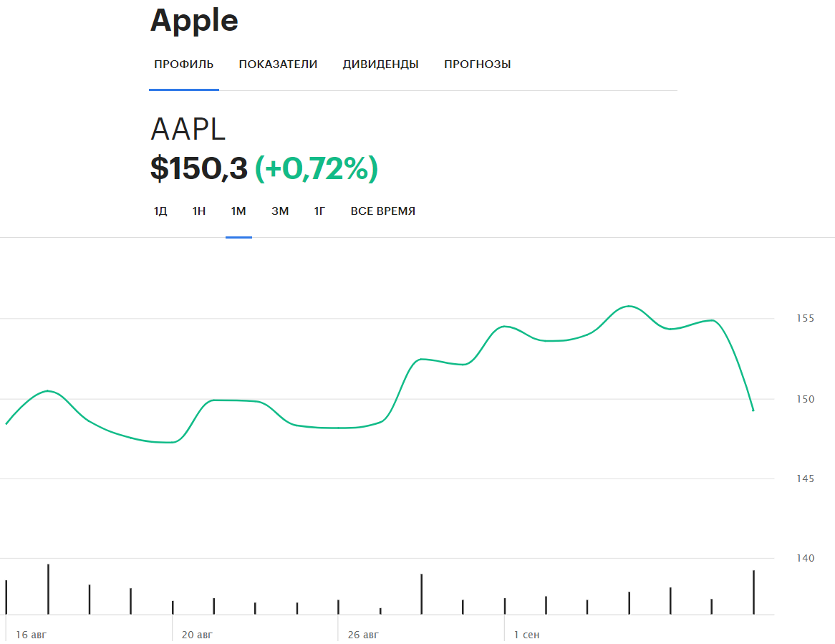Click the 26 авг date label
Screen dimensions: 835x644
tap(363, 635)
